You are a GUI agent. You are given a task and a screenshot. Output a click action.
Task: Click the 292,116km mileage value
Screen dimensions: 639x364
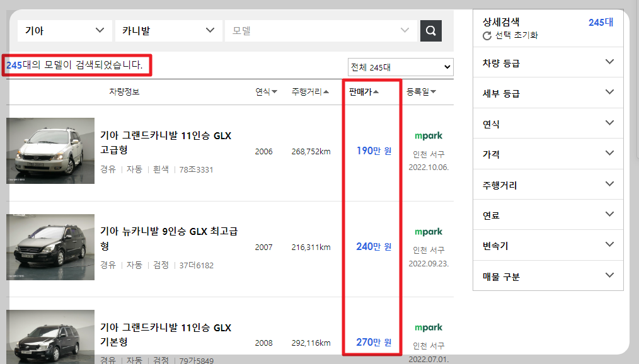pos(311,343)
